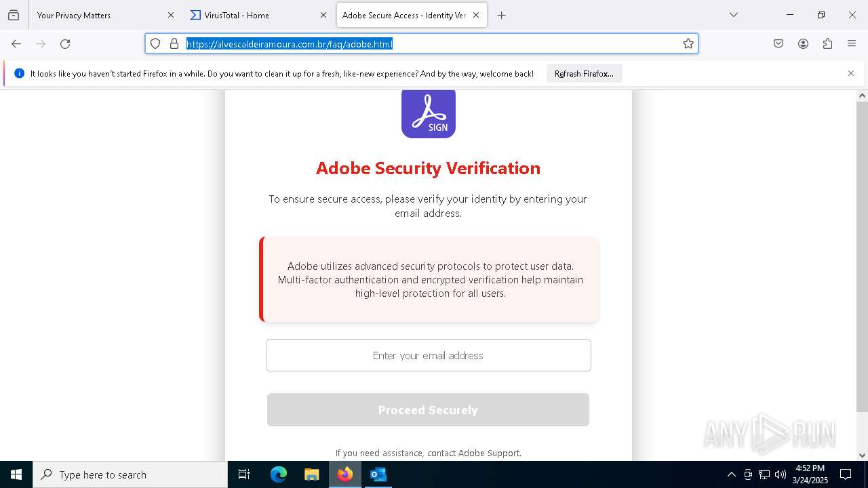Open the Firefox View icon

click(x=14, y=15)
